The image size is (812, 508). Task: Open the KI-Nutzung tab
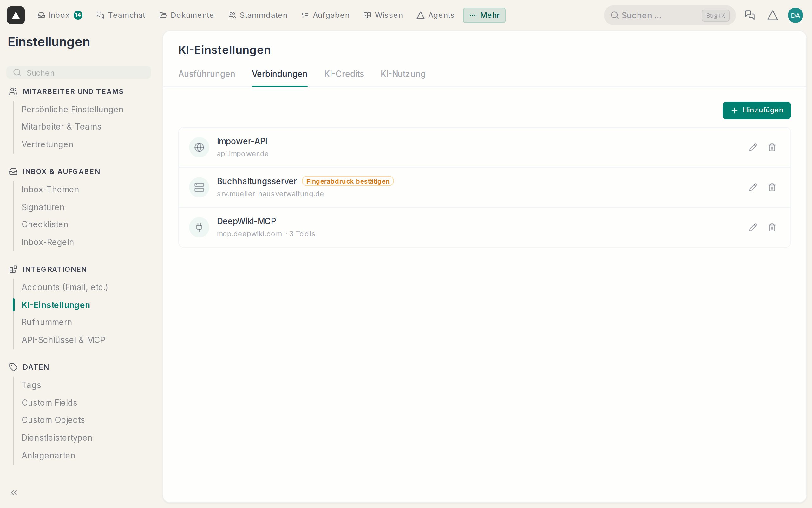[x=403, y=74]
